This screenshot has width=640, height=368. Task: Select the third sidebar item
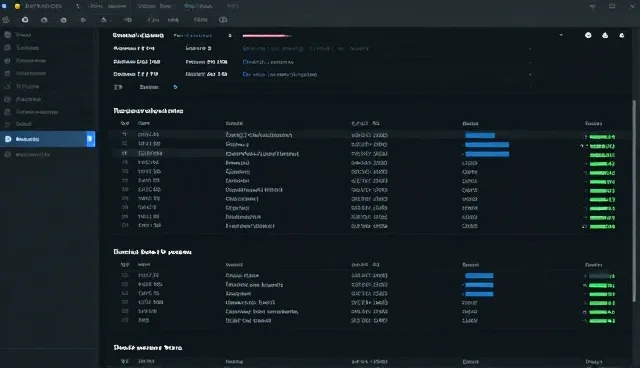[48, 60]
